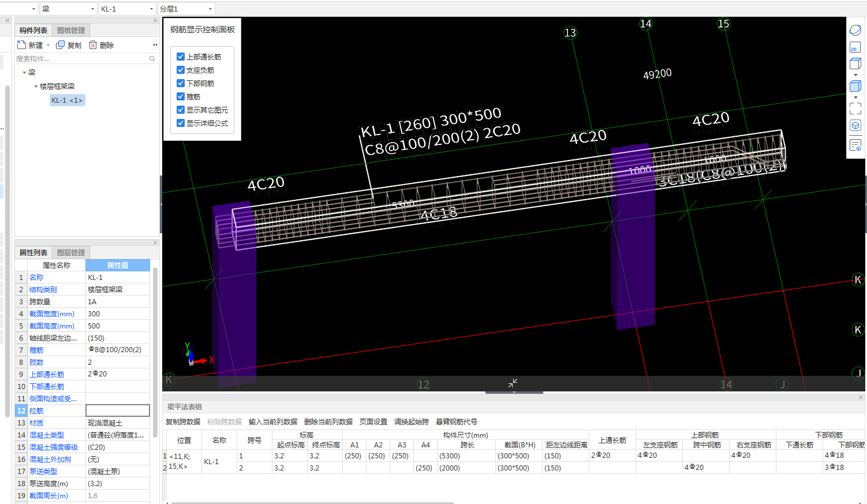Open dropdown arrow under wireframe cube icon
Screen dimensions: 867x504
point(855,75)
